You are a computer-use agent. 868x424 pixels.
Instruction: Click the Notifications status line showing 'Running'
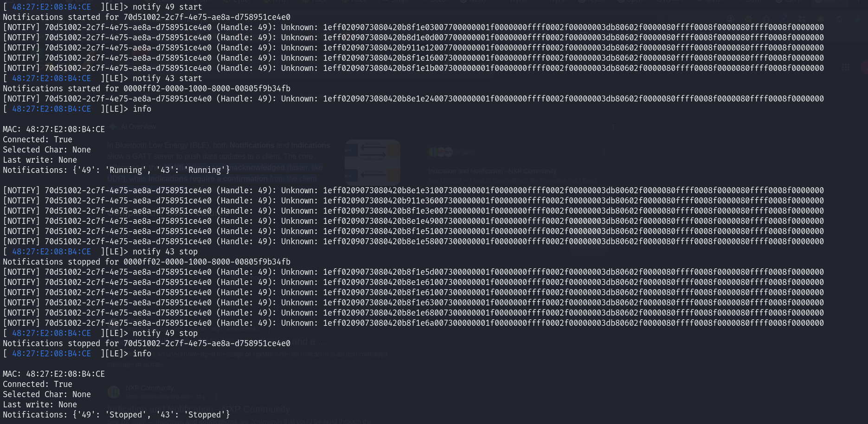pos(116,170)
